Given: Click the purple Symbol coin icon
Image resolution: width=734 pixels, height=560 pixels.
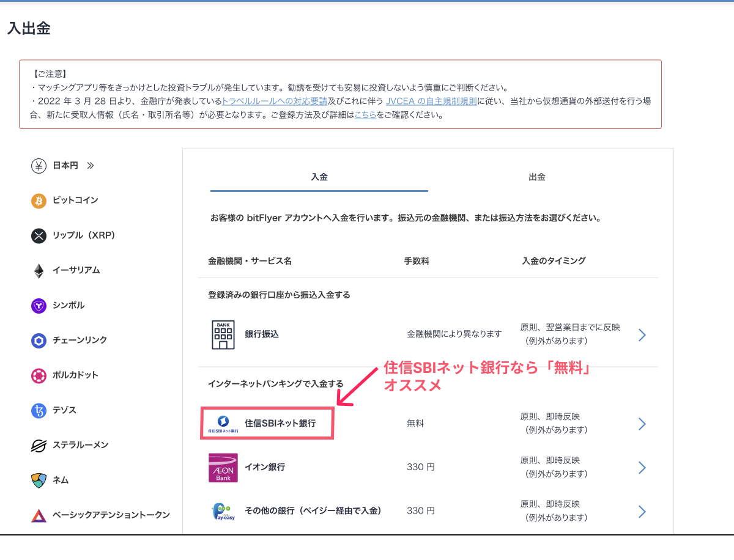Looking at the screenshot, I should (x=39, y=306).
